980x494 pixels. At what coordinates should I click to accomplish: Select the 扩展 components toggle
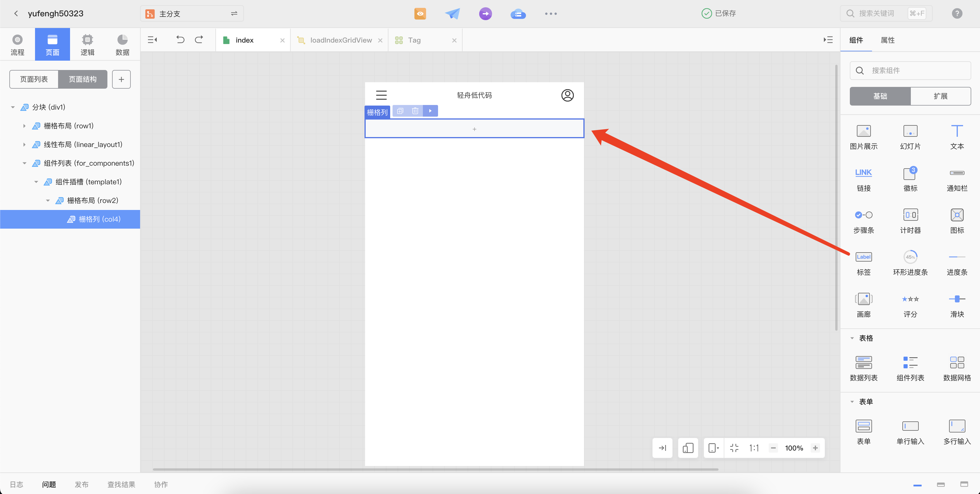pyautogui.click(x=940, y=96)
